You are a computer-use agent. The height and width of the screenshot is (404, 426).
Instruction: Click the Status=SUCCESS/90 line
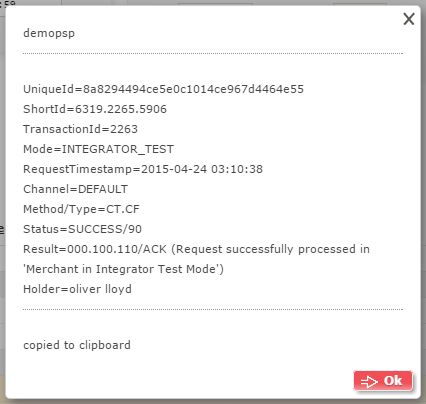(82, 229)
